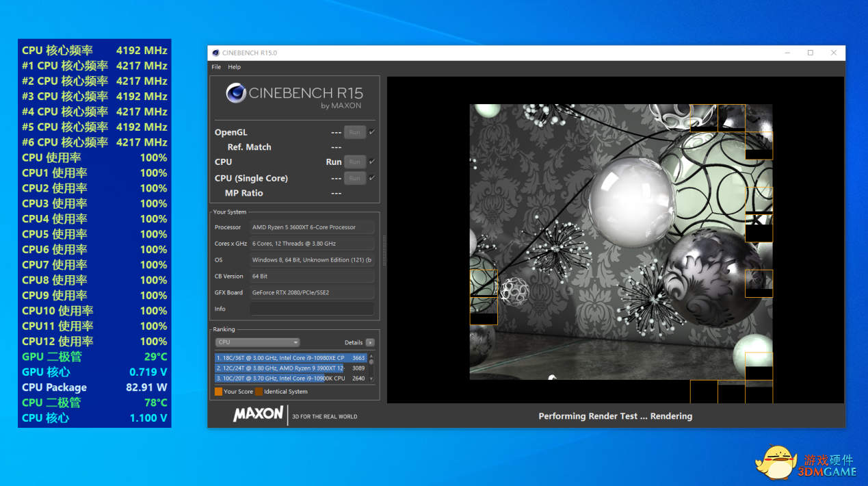This screenshot has width=868, height=486.
Task: Toggle the OpenGL test checkbox
Action: (x=372, y=131)
